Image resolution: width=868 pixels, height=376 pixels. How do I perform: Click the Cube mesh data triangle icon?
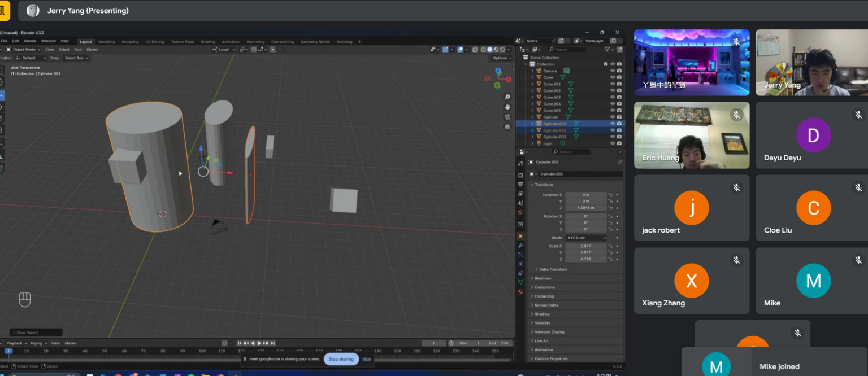click(563, 77)
